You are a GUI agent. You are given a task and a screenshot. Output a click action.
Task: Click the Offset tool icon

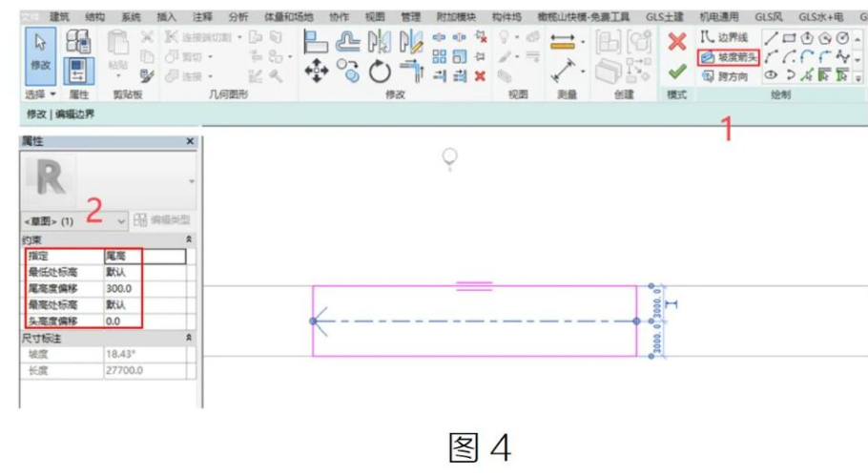[x=347, y=43]
